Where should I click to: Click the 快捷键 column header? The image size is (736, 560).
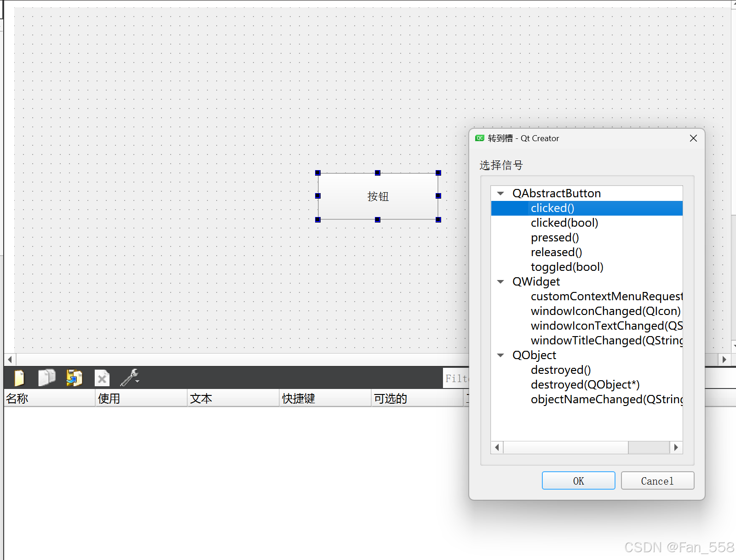(x=326, y=398)
